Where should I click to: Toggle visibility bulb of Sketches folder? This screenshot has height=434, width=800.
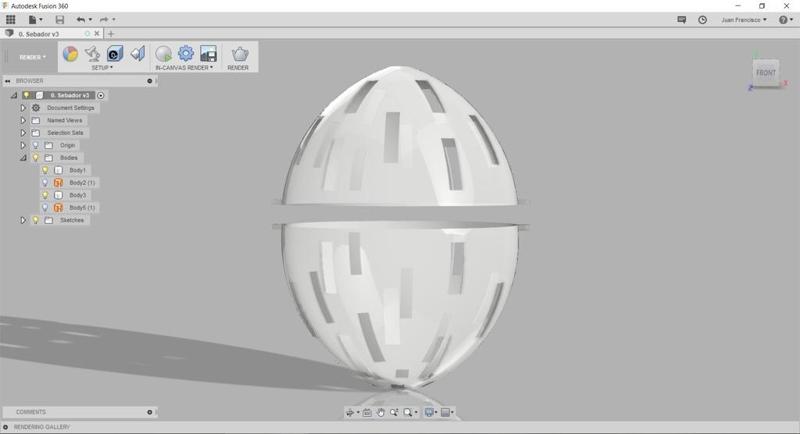[x=36, y=220]
